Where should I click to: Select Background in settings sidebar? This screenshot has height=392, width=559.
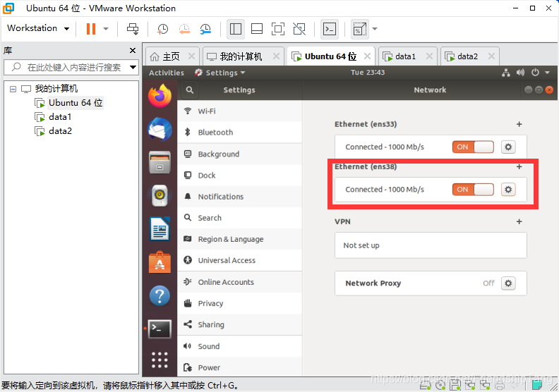(x=239, y=154)
